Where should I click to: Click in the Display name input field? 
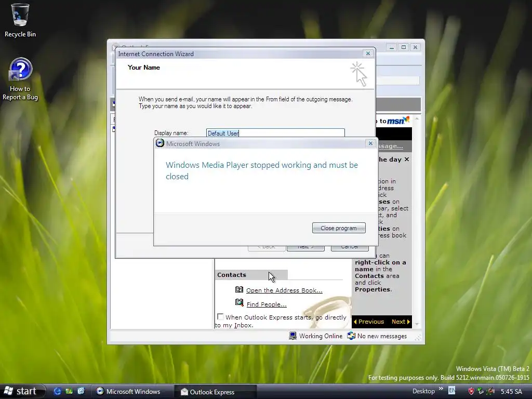click(275, 132)
